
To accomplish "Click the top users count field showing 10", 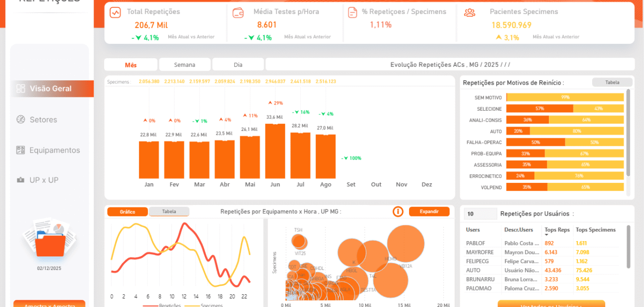I will click(x=480, y=214).
